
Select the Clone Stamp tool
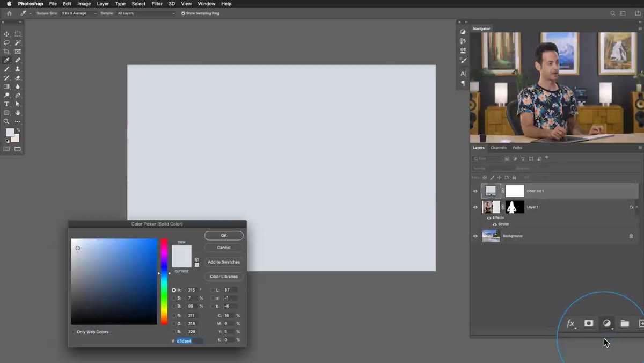coord(18,69)
